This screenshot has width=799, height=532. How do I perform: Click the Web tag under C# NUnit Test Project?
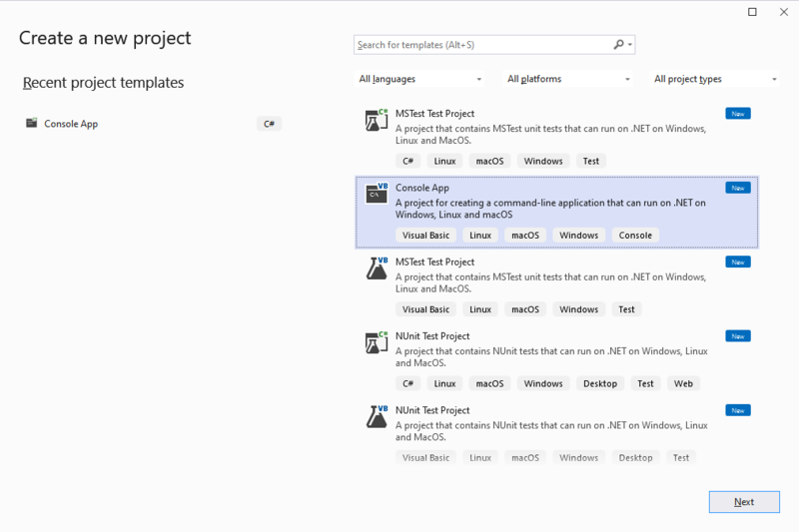[x=683, y=383]
